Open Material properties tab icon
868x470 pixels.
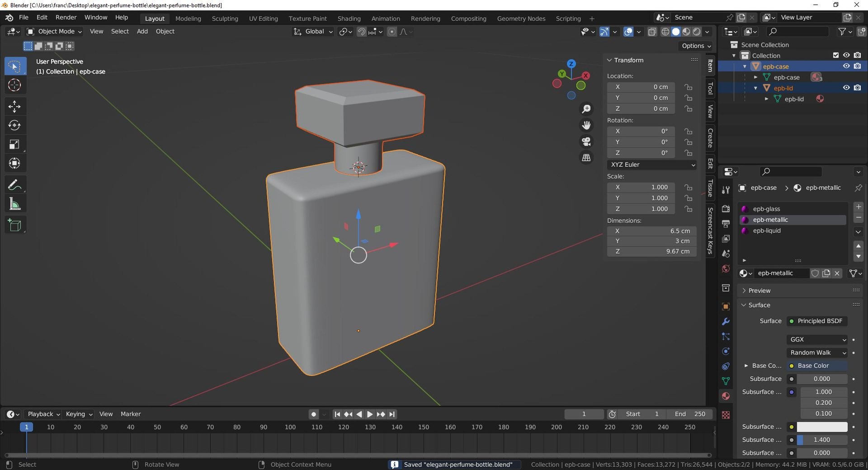click(726, 396)
